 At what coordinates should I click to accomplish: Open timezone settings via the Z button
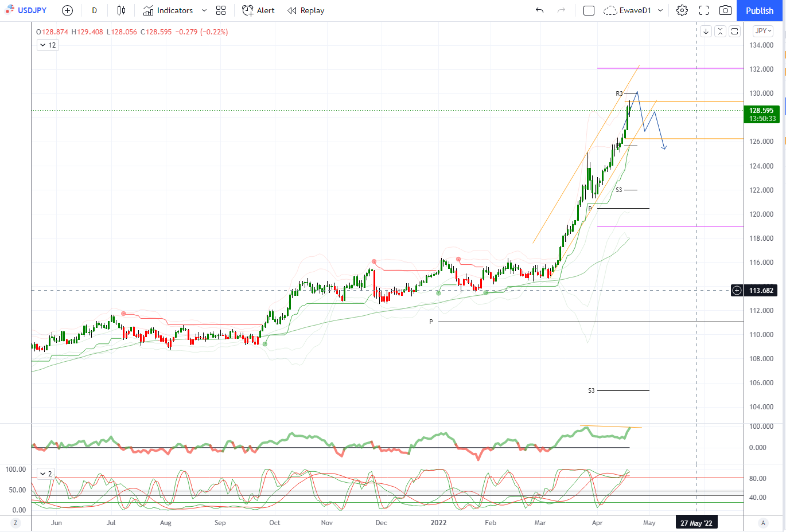click(15, 523)
